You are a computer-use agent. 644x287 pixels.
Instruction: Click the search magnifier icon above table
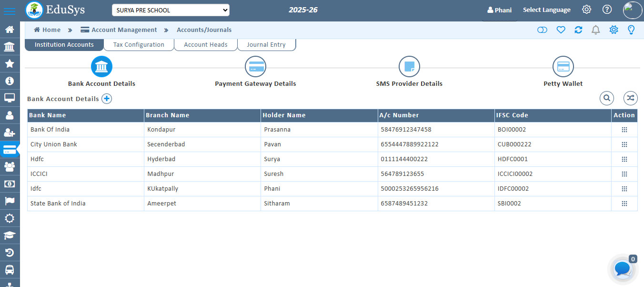coord(607,98)
